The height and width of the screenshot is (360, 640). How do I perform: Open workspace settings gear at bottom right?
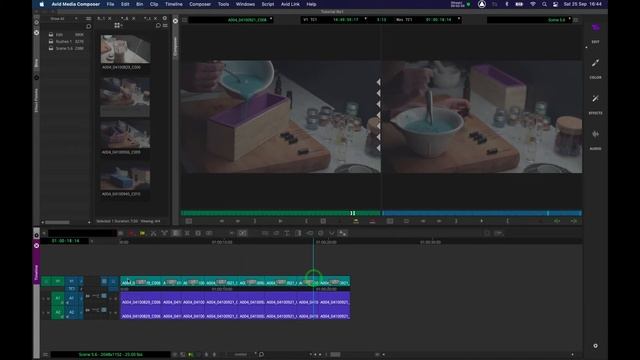coord(595,346)
